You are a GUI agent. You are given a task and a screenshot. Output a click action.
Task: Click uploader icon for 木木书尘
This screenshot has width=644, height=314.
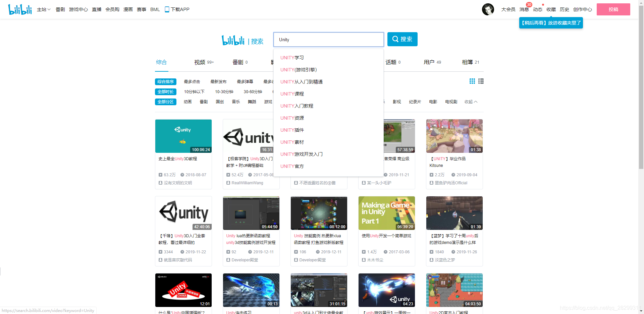coord(364,260)
